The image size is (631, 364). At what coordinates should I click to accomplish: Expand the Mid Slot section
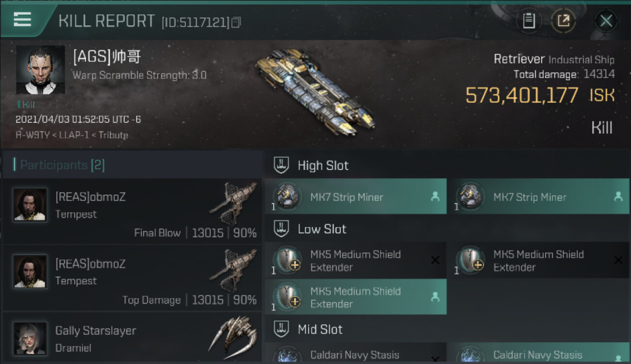282,330
